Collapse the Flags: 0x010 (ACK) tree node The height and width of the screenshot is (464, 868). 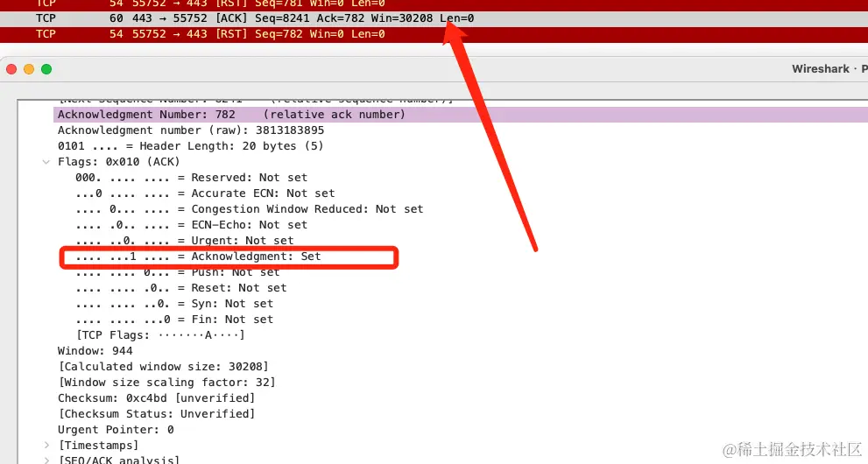pos(46,162)
